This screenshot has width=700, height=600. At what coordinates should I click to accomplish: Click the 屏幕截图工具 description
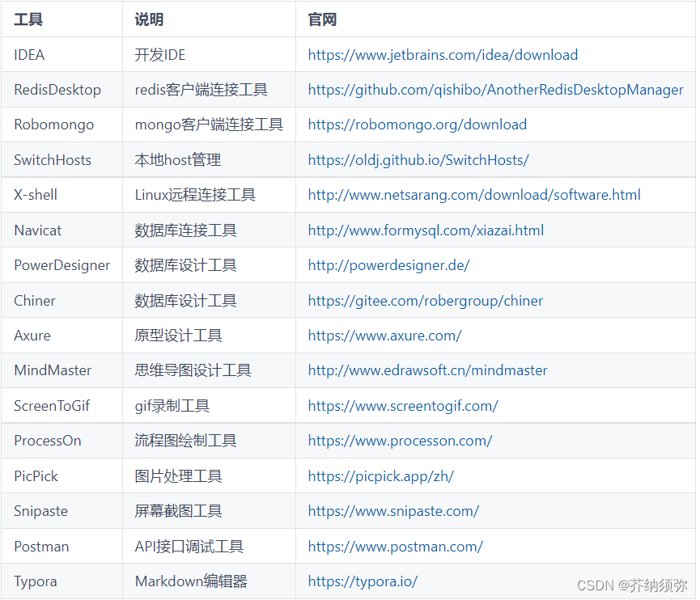click(x=179, y=511)
